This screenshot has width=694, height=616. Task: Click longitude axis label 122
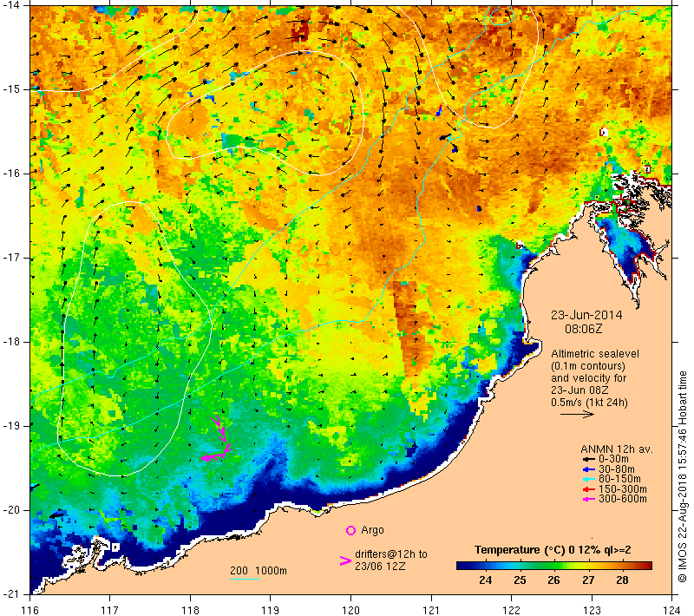[512, 610]
